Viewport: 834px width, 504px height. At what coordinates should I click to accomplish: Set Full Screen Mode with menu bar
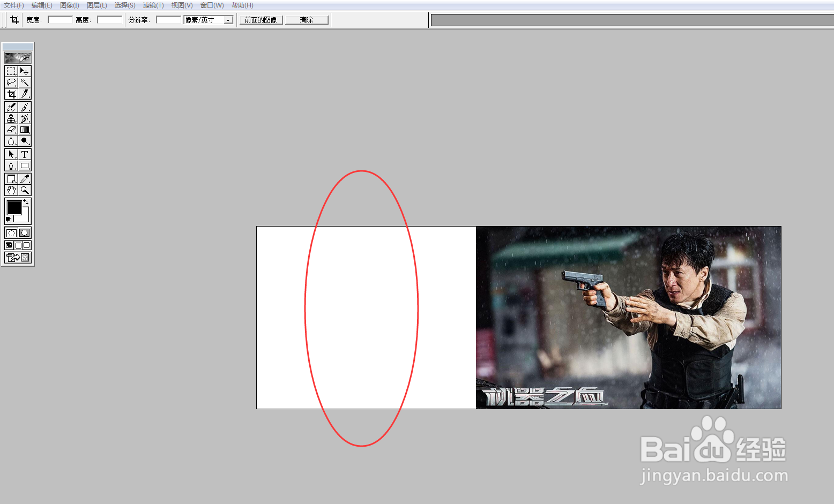pyautogui.click(x=18, y=245)
